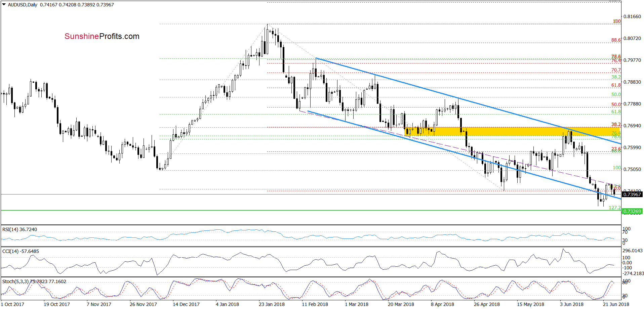
Task: Click the red 88.6 Fibonacci level label
Action: pos(616,40)
